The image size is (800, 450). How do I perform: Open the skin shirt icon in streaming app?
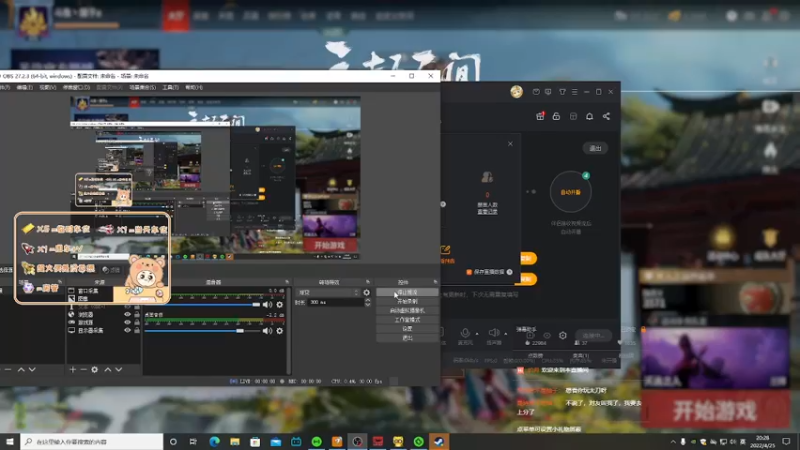click(x=562, y=92)
